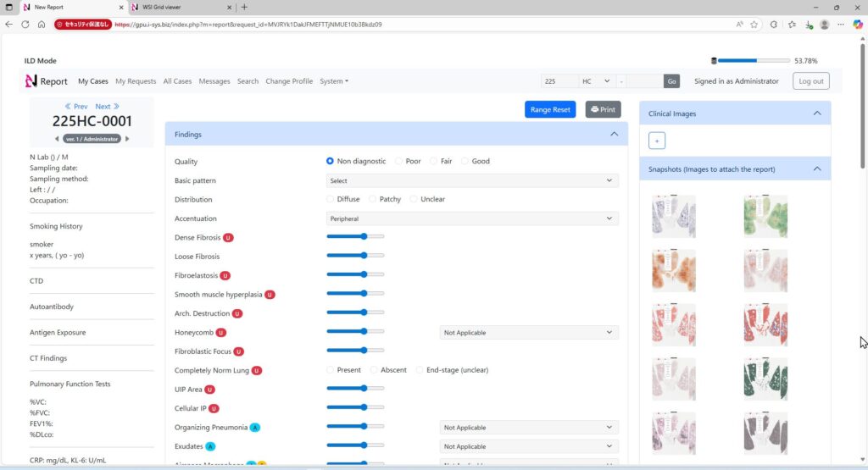Select the Good quality radio button
The width and height of the screenshot is (868, 470).
pos(466,161)
